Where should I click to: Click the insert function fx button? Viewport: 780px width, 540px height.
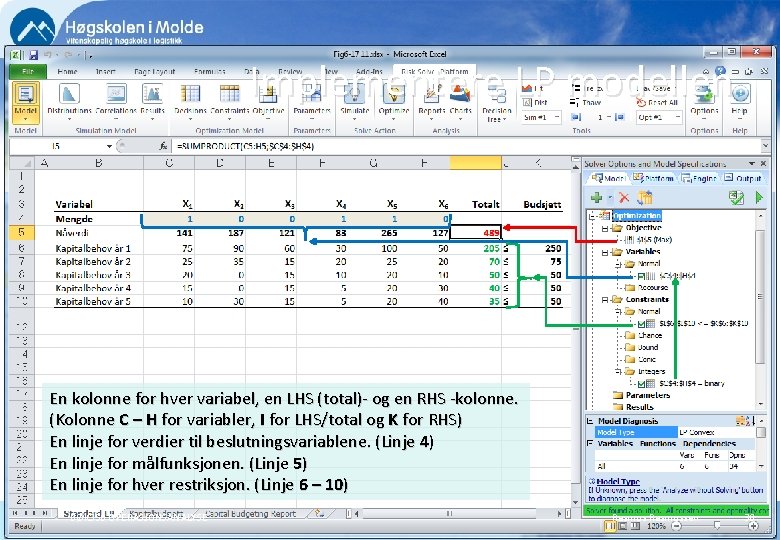(x=163, y=146)
